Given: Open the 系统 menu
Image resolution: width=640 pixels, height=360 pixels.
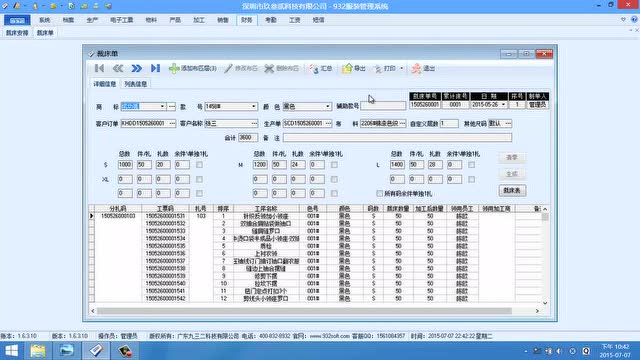Looking at the screenshot, I should (x=44, y=20).
